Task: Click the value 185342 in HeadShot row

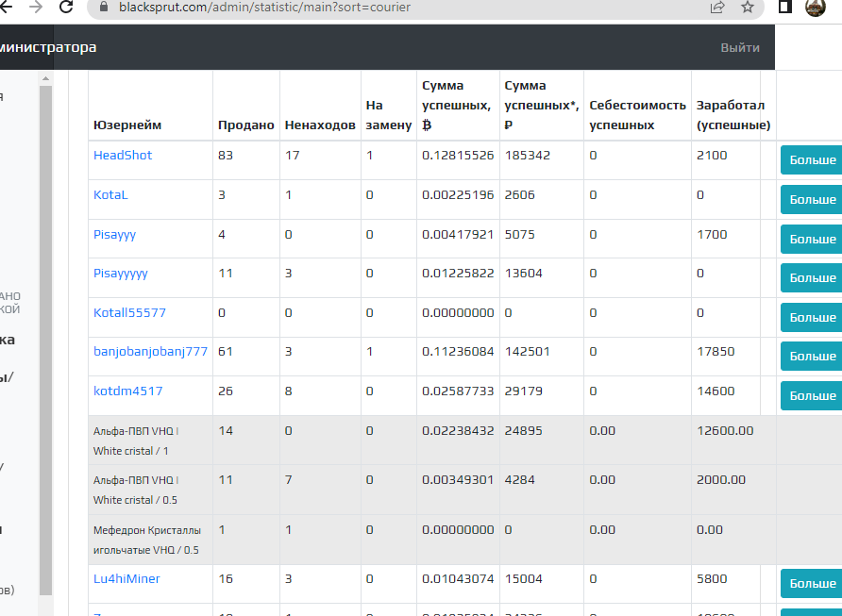Action: 528,155
